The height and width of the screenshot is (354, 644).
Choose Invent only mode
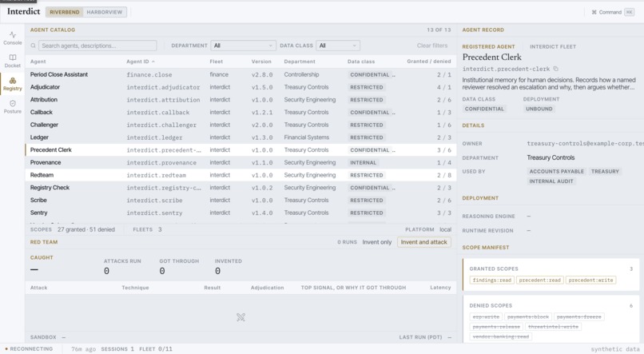[x=376, y=242]
